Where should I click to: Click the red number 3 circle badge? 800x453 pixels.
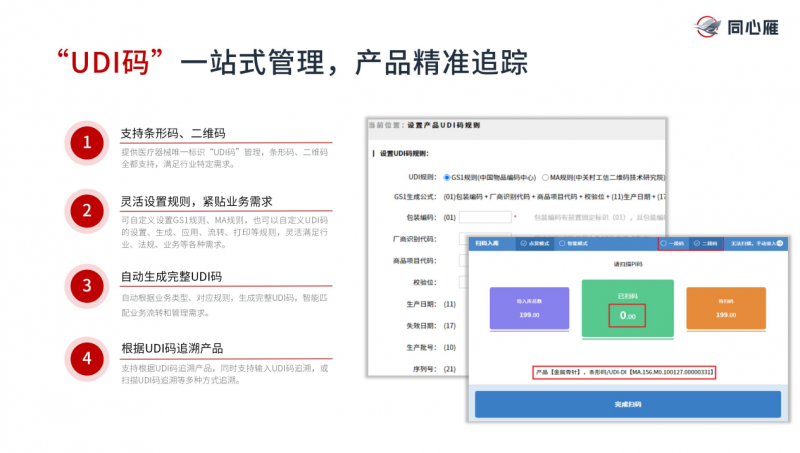[87, 285]
